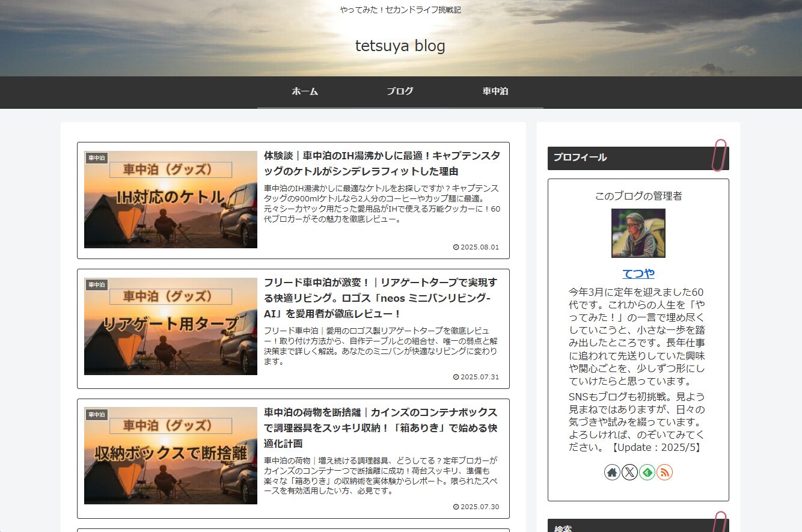Click the blog administrator avatar image

pyautogui.click(x=638, y=233)
